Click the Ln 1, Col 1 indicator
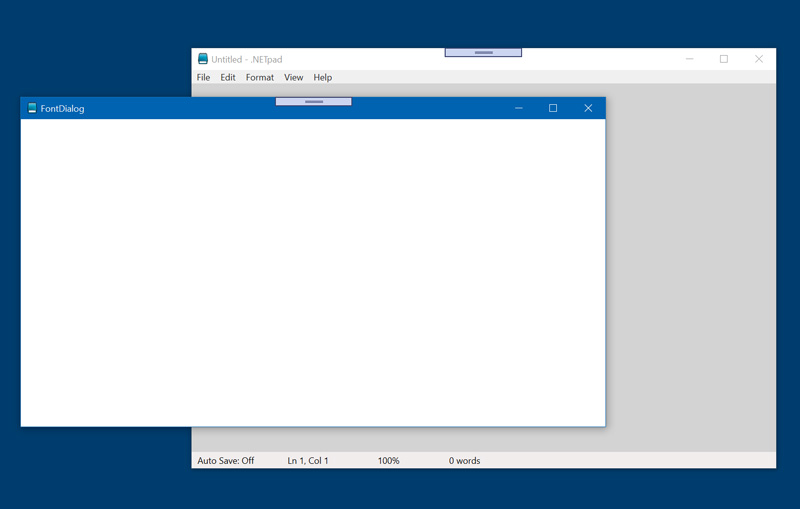Screen dimensions: 800x509 (308, 461)
